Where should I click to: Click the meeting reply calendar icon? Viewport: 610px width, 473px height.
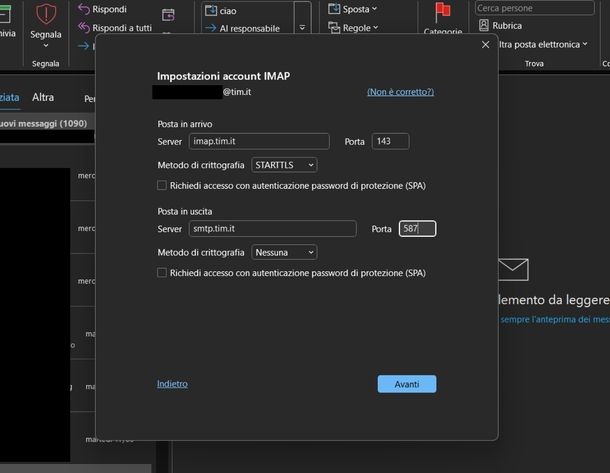point(168,15)
